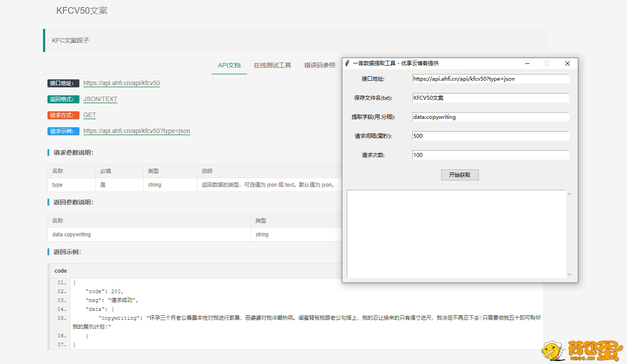Minimize the 一言数据提取工具 window
Image resolution: width=627 pixels, height=364 pixels.
(527, 63)
